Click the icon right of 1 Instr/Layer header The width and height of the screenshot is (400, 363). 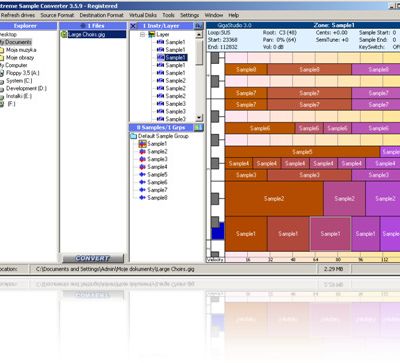199,26
